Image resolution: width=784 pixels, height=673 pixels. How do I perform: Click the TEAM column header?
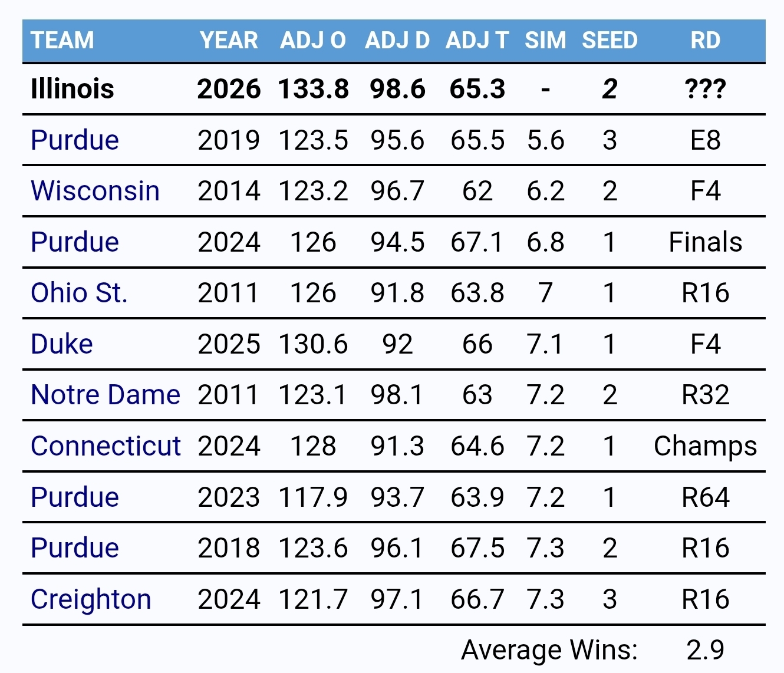pos(62,41)
